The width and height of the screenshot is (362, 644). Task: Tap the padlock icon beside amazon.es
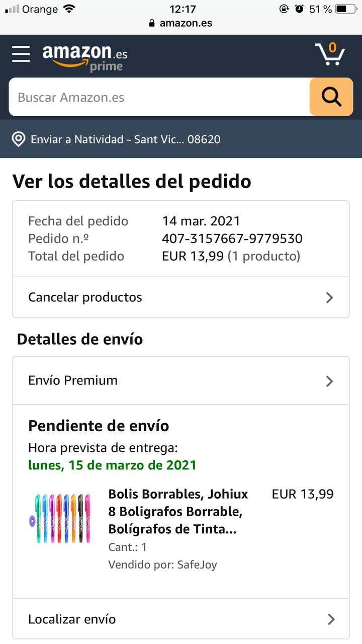(152, 23)
